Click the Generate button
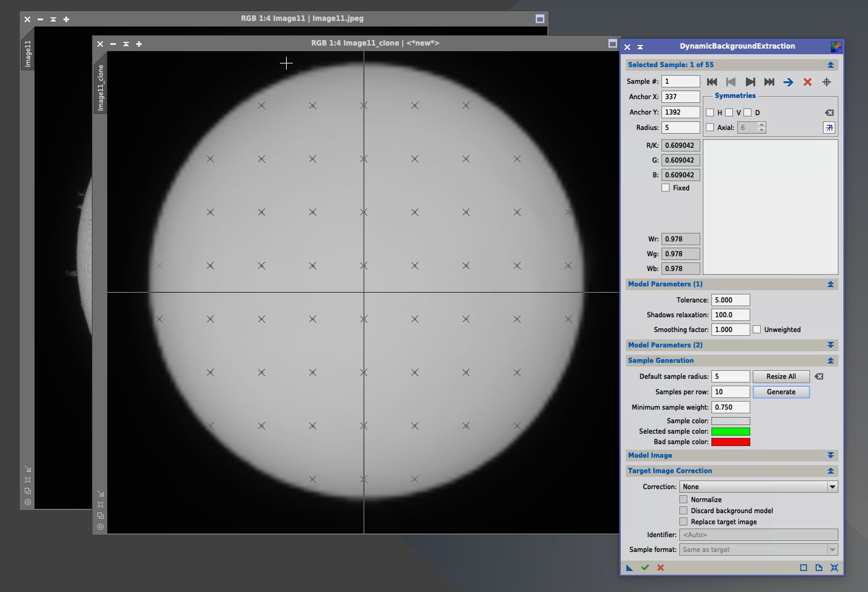The height and width of the screenshot is (592, 868). click(x=781, y=392)
